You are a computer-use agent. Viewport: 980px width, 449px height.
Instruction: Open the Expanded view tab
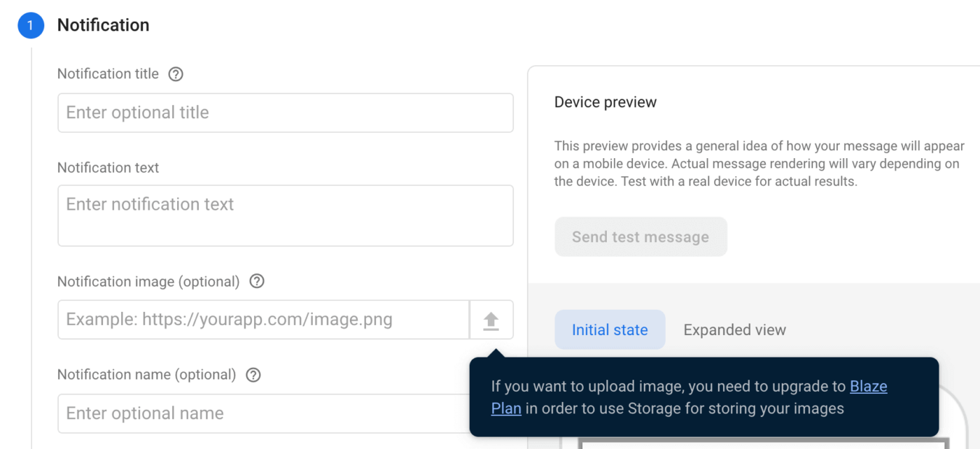coord(734,330)
